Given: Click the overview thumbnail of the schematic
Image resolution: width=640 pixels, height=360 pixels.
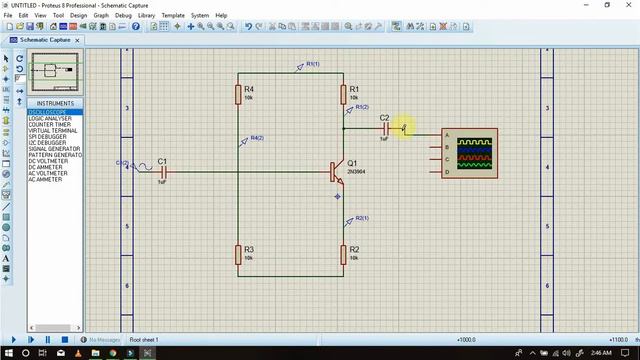Looking at the screenshot, I should pyautogui.click(x=55, y=72).
